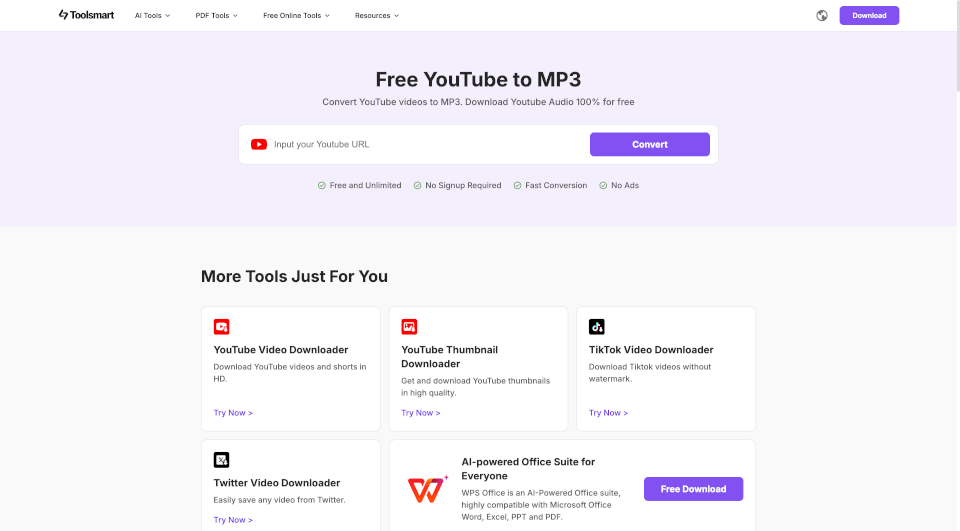Click Try Now under YouTube Video Downloader
The height and width of the screenshot is (531, 960).
point(233,413)
